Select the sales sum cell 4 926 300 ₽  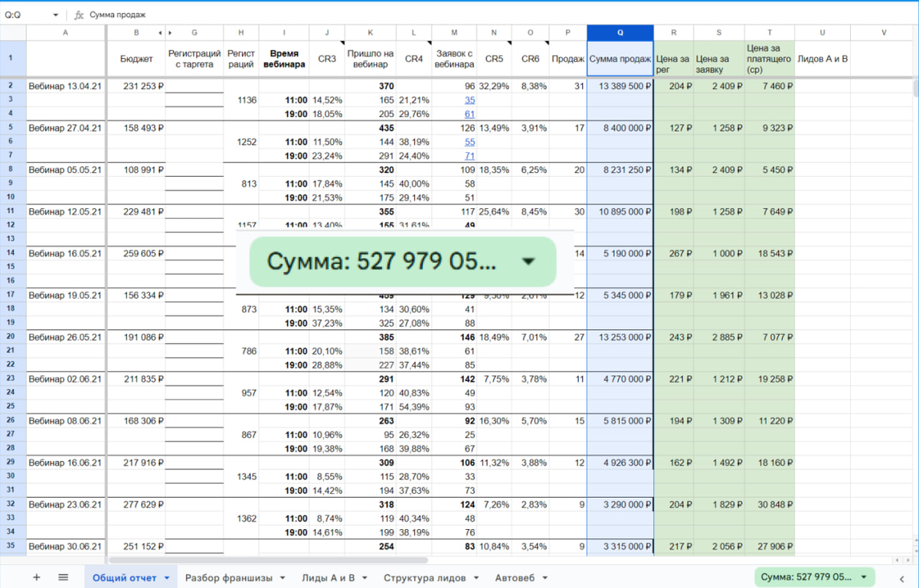(x=620, y=462)
